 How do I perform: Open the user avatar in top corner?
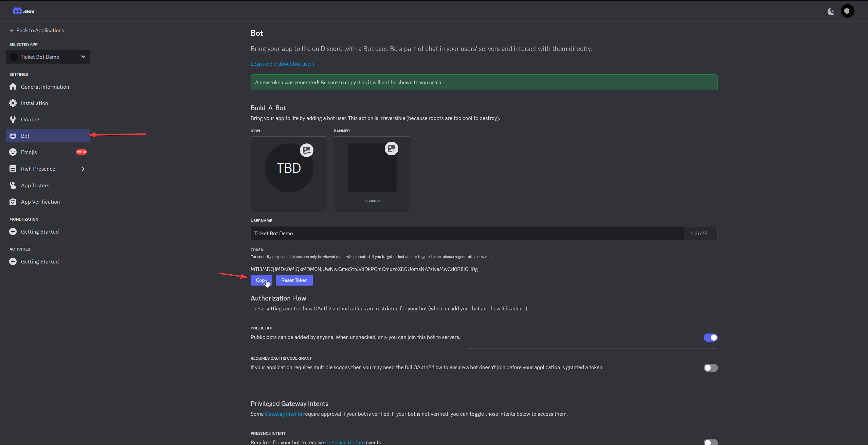pos(847,11)
